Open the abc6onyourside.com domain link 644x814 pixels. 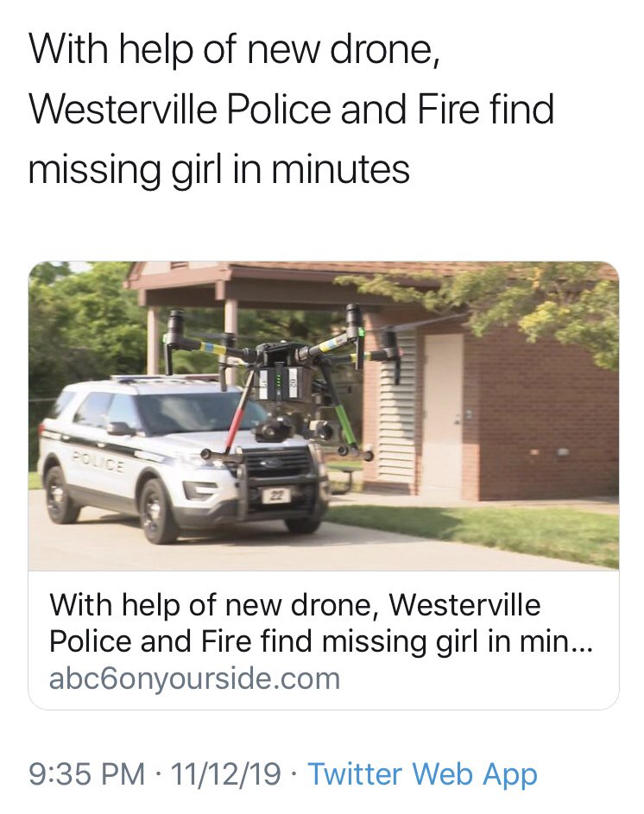tap(194, 678)
